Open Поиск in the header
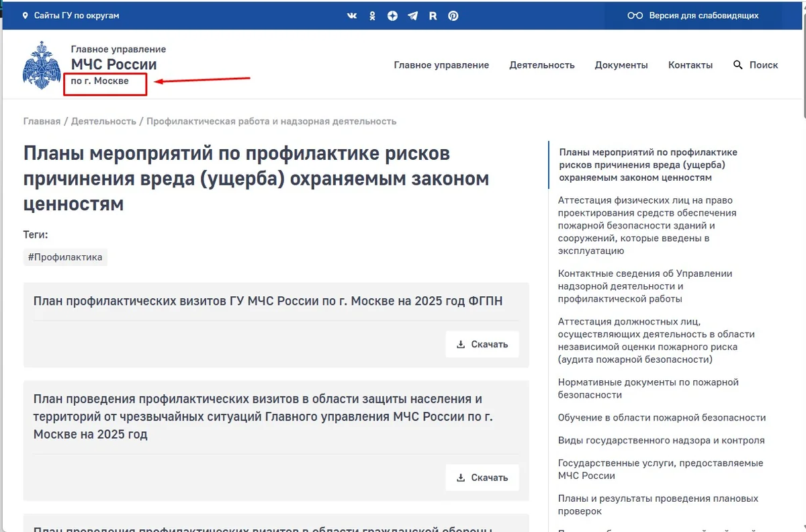Image resolution: width=806 pixels, height=532 pixels. pyautogui.click(x=764, y=65)
